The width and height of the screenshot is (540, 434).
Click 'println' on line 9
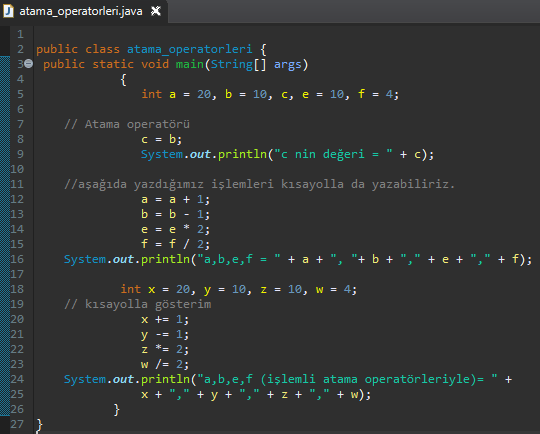(x=242, y=154)
